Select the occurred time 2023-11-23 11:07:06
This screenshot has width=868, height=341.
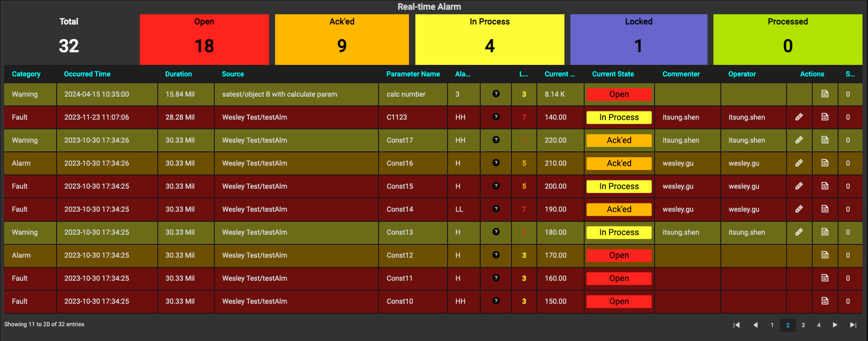click(97, 117)
